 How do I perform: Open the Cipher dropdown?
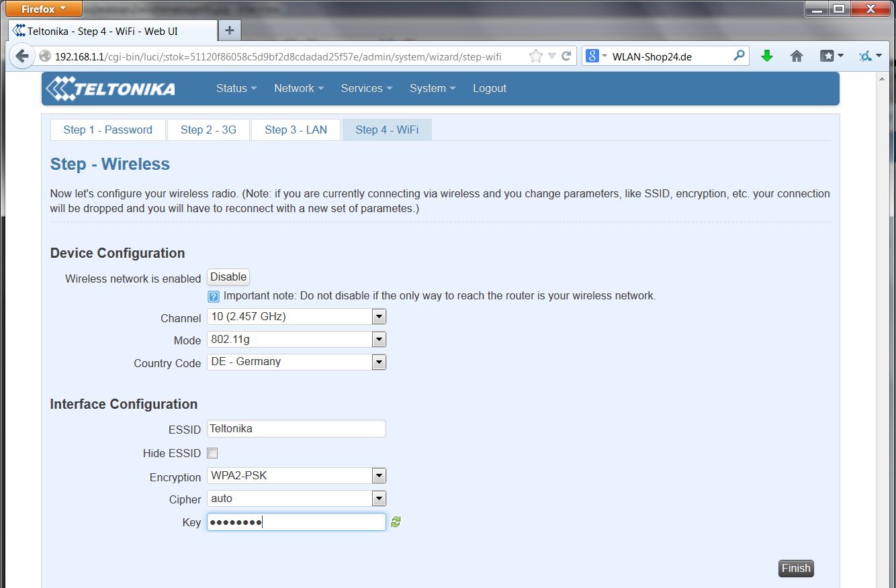[x=296, y=499]
